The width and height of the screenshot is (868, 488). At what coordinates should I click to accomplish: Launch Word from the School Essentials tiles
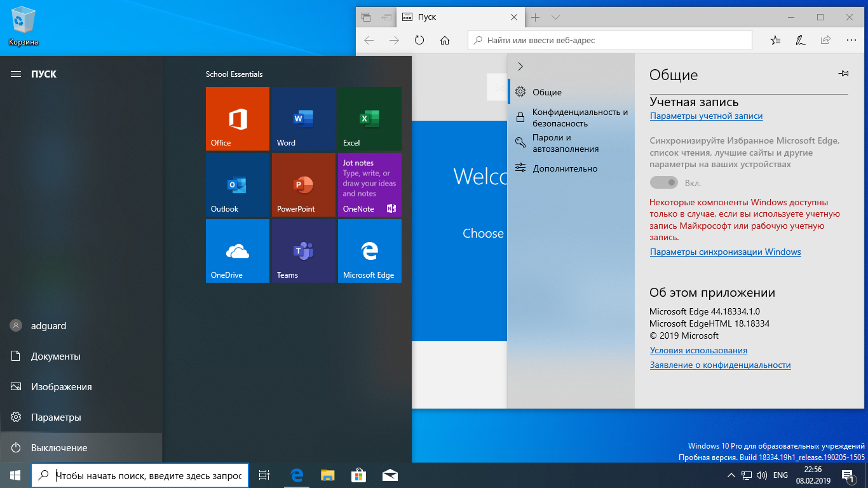pos(304,119)
